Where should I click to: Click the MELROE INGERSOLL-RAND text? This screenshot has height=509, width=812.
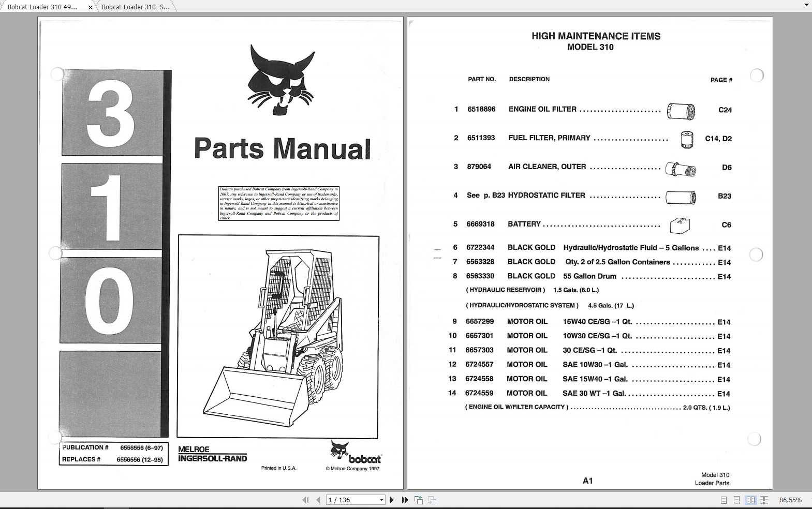[x=213, y=454]
